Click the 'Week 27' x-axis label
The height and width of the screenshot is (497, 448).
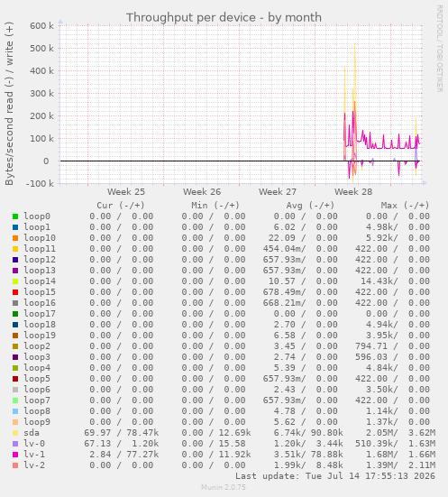point(278,192)
